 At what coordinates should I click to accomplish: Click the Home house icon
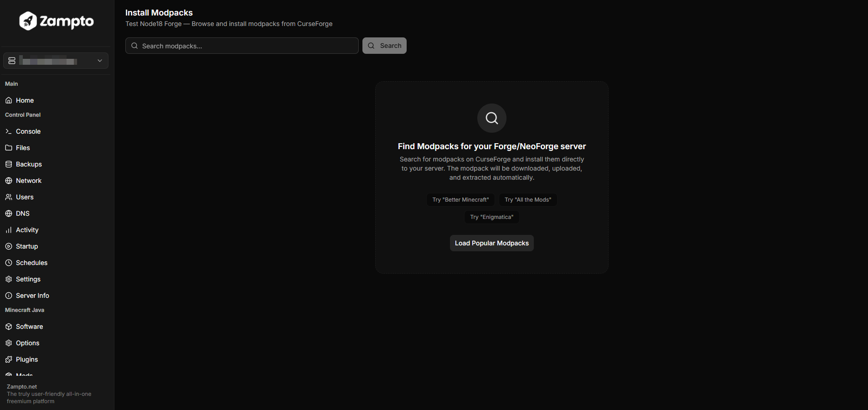9,100
